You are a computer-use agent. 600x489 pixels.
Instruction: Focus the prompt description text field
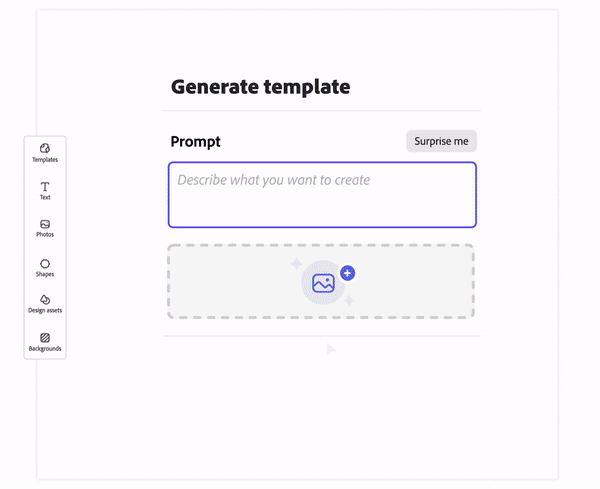tap(322, 195)
